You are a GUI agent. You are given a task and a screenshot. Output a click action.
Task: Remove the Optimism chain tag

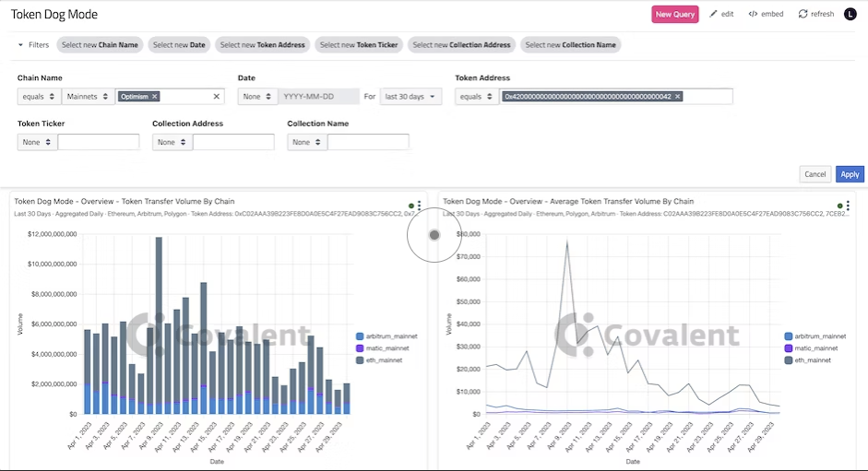click(x=154, y=96)
